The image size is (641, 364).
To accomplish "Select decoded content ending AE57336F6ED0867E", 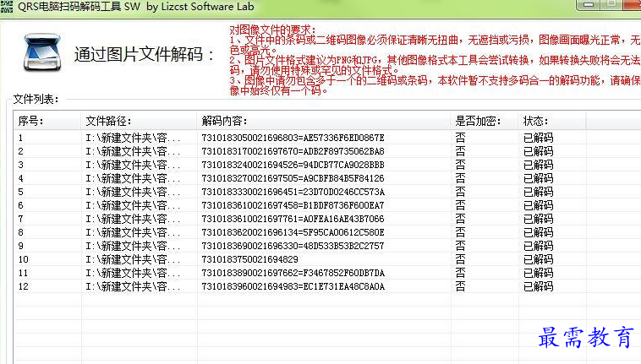I will 293,138.
